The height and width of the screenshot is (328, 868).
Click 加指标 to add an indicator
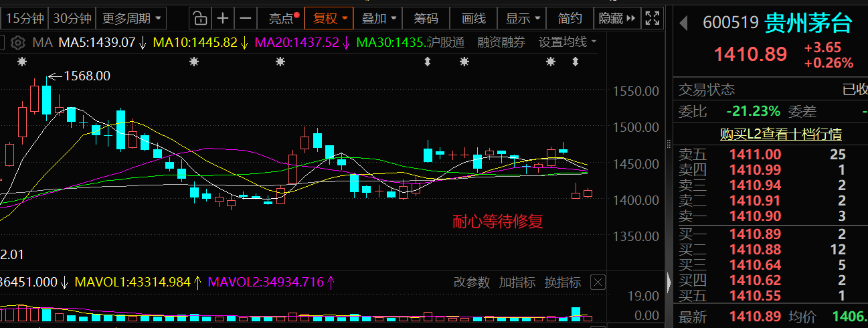[x=517, y=282]
